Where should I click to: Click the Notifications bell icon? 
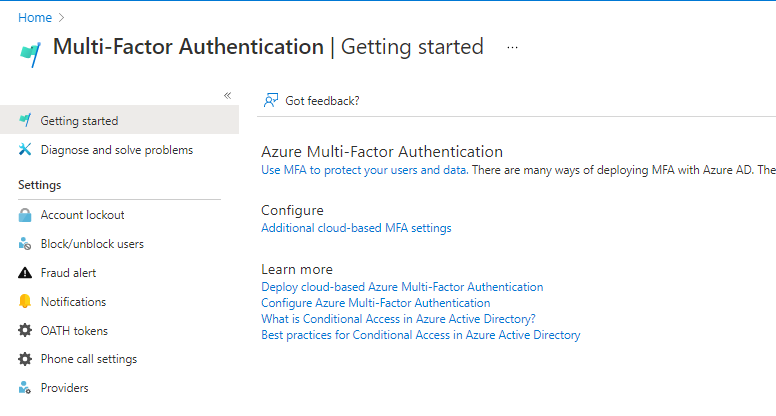tap(25, 302)
